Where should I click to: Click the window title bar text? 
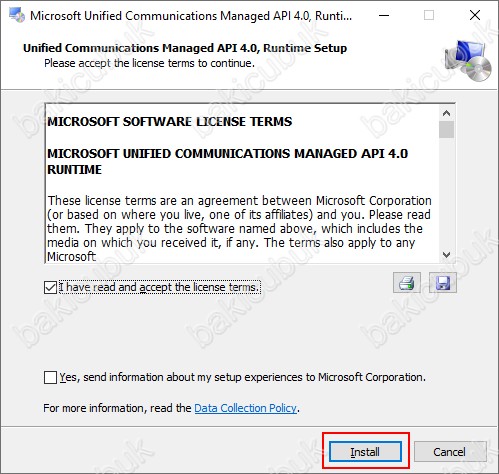point(191,16)
